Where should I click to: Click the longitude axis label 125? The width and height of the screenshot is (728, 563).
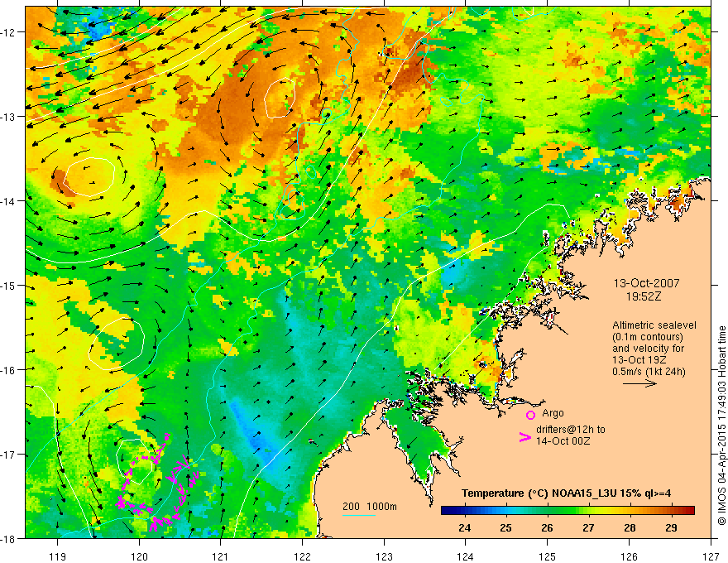[548, 556]
